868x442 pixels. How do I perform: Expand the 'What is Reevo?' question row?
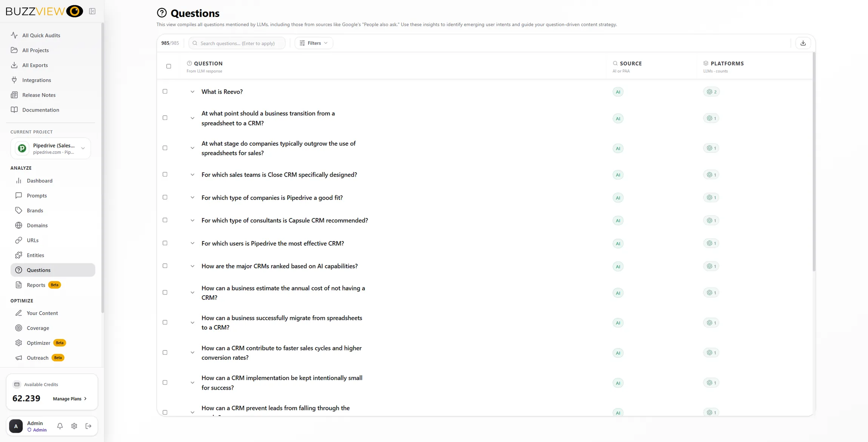(192, 92)
